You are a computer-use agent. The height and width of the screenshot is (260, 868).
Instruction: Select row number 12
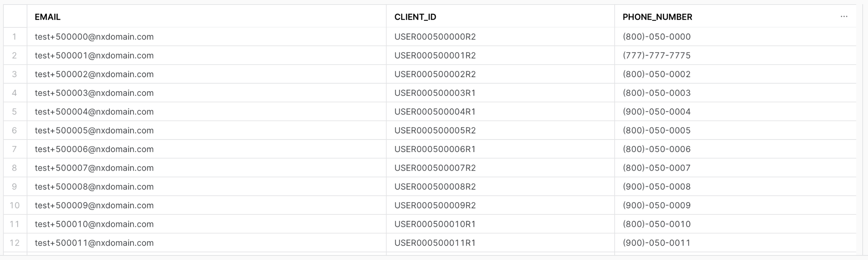(x=14, y=243)
